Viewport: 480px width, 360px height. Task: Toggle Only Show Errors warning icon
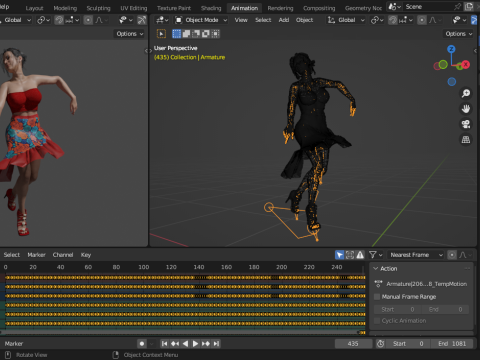[x=360, y=255]
